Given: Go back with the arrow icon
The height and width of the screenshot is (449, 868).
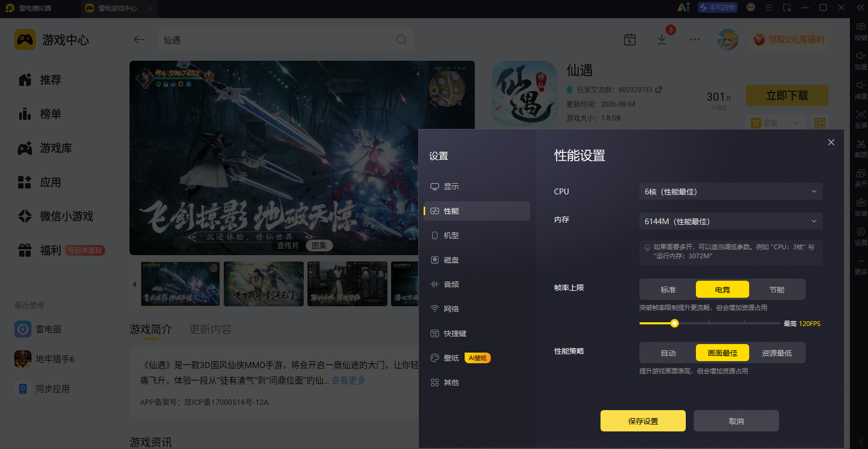Looking at the screenshot, I should [x=139, y=39].
